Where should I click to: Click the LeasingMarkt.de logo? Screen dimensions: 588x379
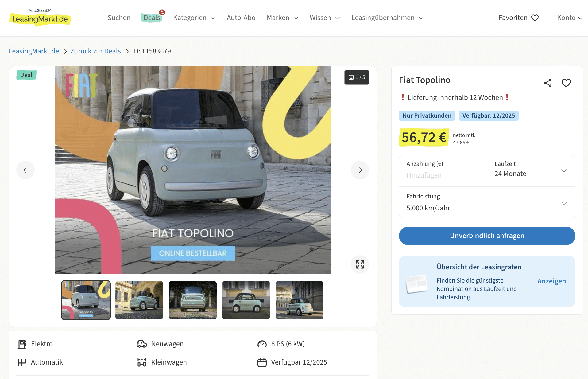pos(40,17)
